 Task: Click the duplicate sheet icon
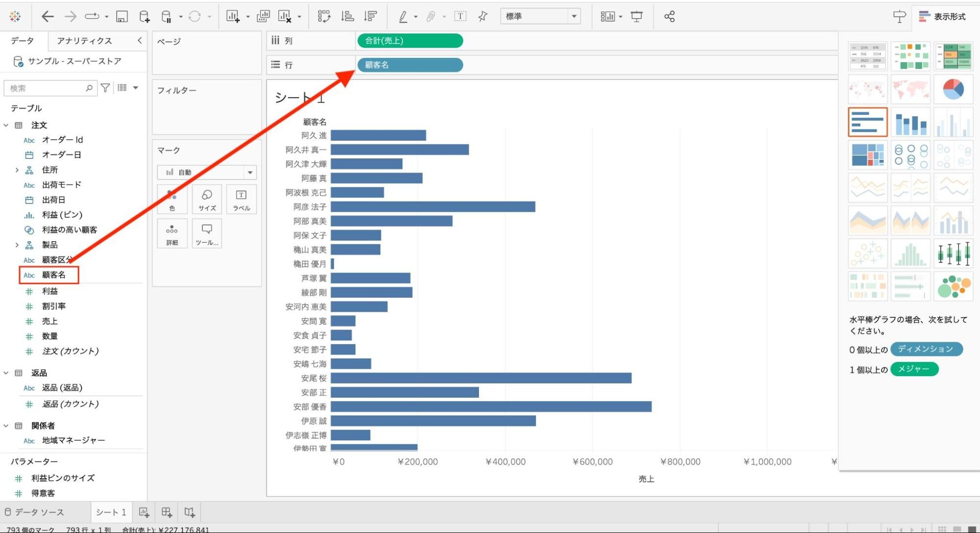[263, 16]
